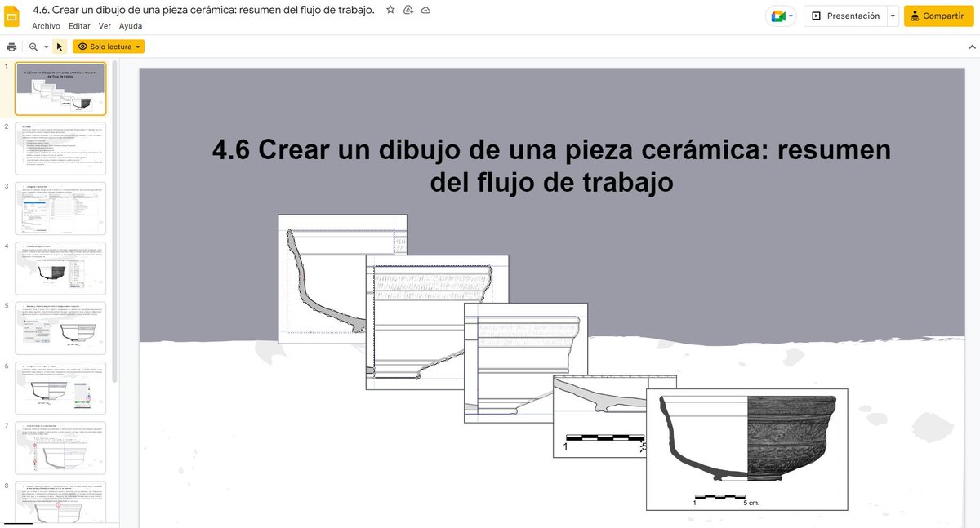Star this presentation as favorite
The height and width of the screenshot is (528, 980).
point(390,10)
